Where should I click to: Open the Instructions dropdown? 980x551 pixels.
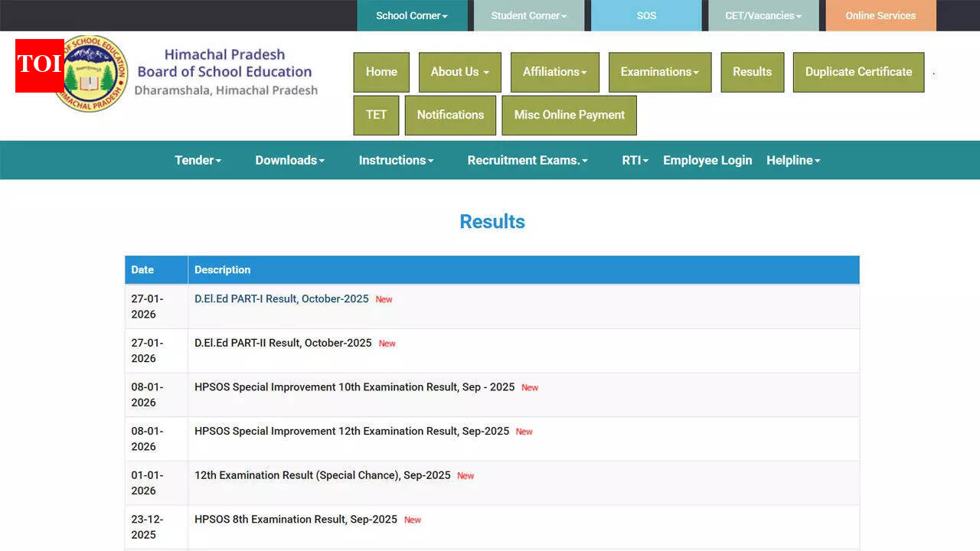pos(396,160)
